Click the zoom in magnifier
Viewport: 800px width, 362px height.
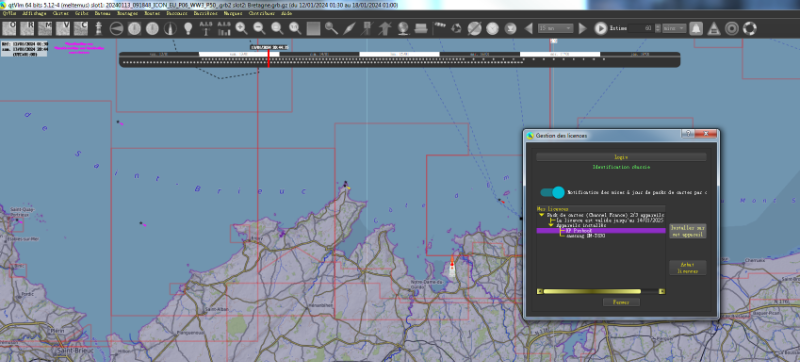click(241, 28)
